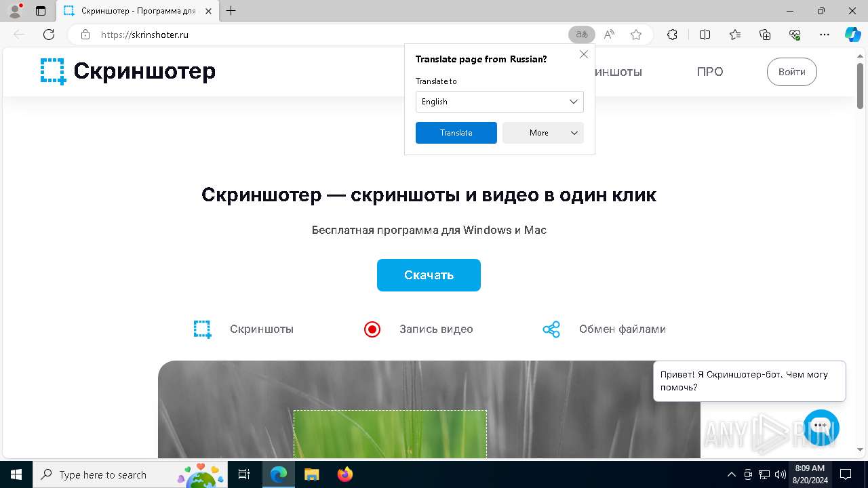Open the Favorites list icon
This screenshot has height=488, width=868.
coord(735,35)
